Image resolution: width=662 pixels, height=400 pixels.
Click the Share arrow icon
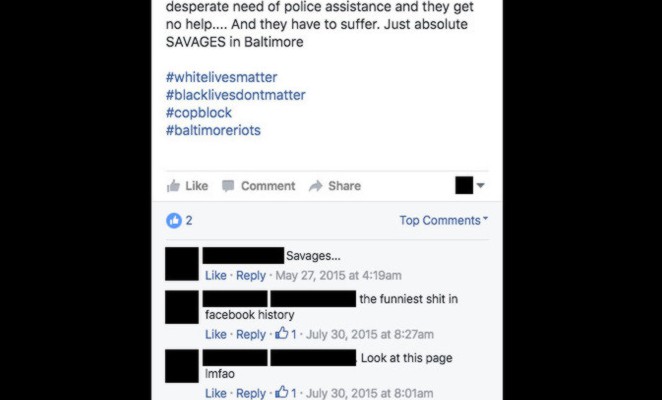[x=315, y=186]
